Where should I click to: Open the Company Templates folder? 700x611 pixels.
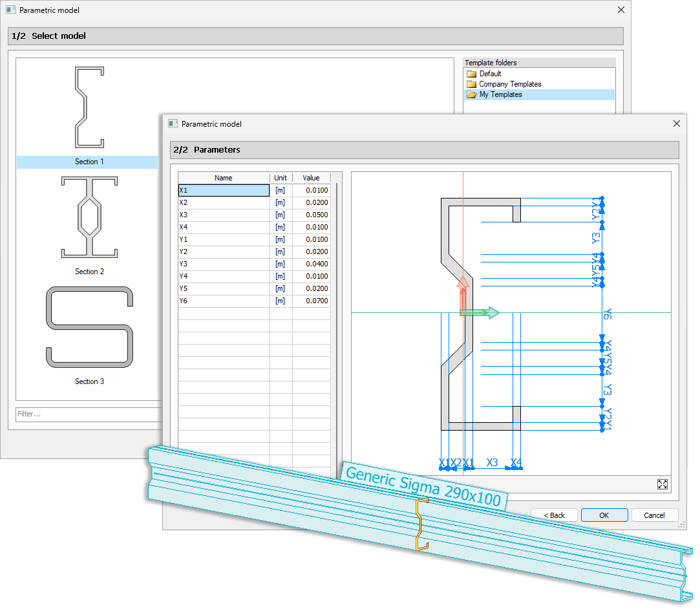(509, 84)
